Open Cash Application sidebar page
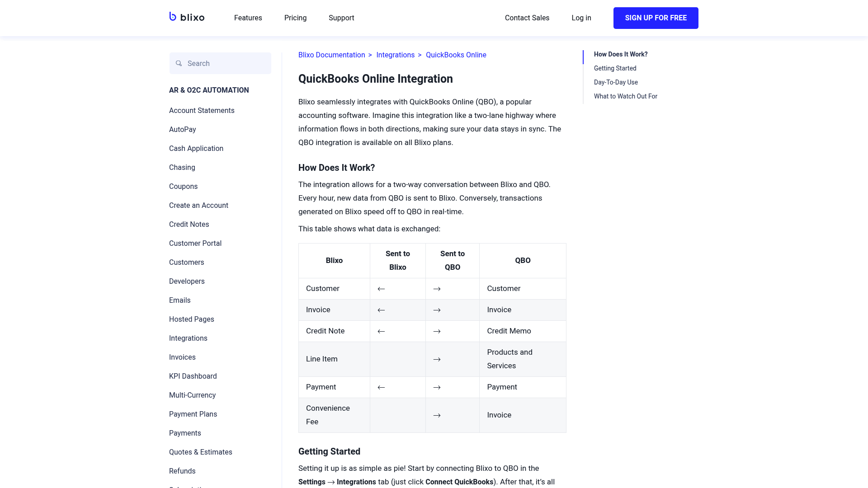 pyautogui.click(x=196, y=149)
